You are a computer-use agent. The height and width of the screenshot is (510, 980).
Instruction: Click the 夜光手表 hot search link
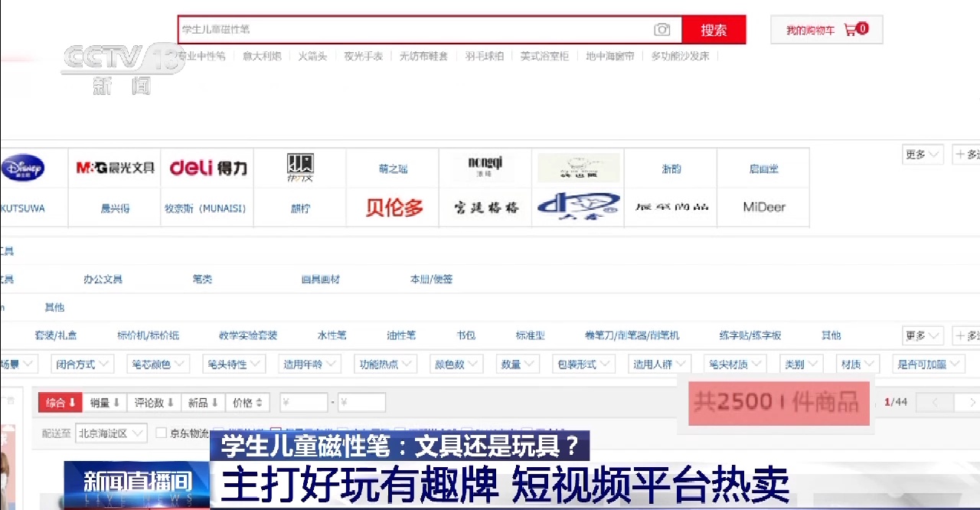(363, 56)
